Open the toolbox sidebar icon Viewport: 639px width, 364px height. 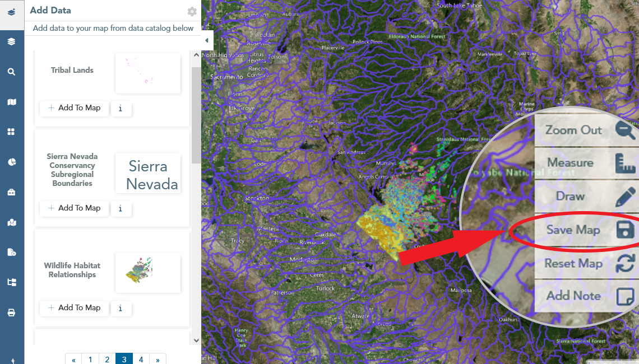[11, 192]
